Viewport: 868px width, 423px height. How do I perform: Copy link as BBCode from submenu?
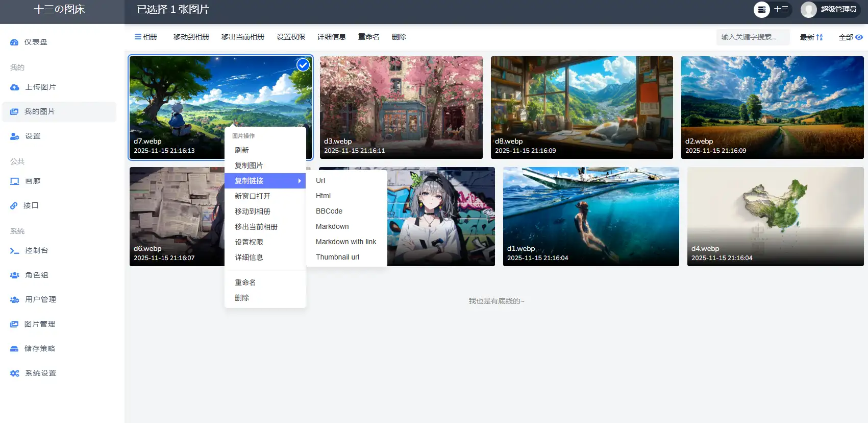click(x=346, y=211)
